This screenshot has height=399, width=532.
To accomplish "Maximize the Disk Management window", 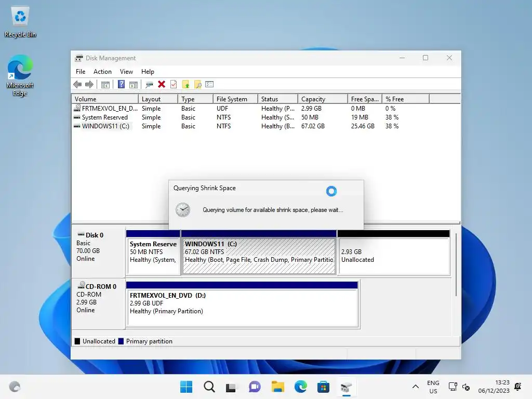I will tap(425, 58).
